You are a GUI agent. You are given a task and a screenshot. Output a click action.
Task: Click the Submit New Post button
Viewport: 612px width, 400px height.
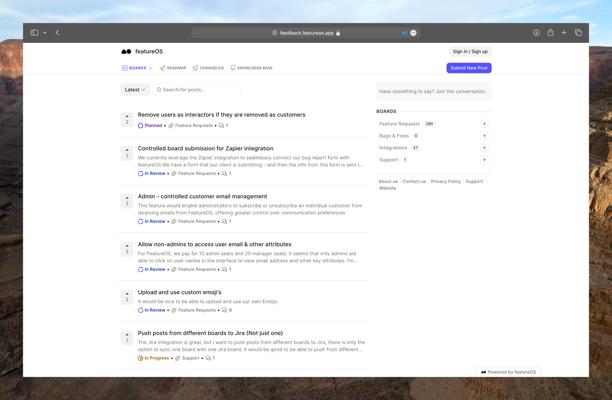[468, 68]
